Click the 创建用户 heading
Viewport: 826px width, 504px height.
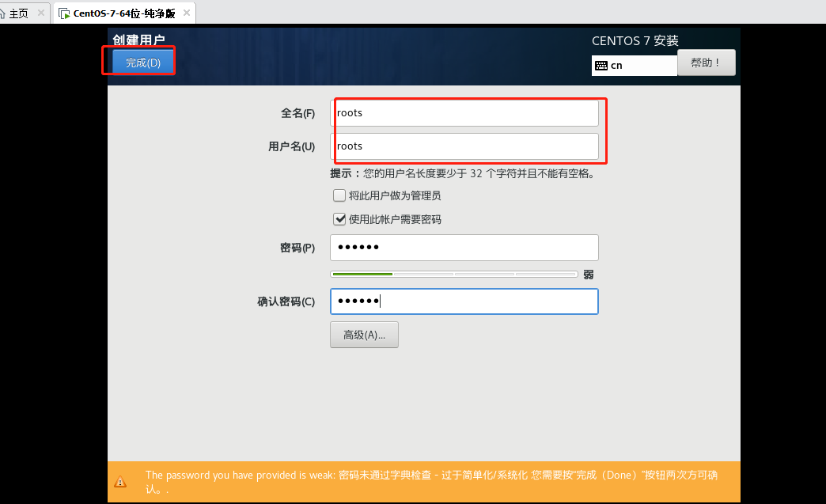138,40
